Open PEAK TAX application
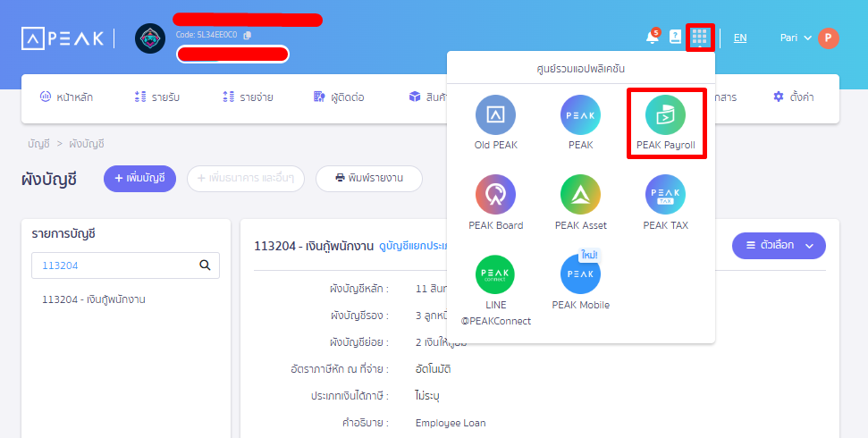Viewport: 868px width, 438px height. coord(665,203)
